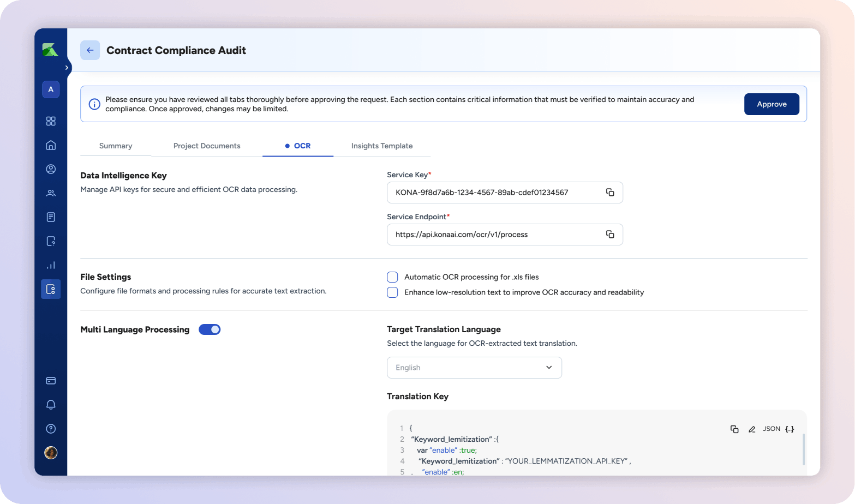Image resolution: width=855 pixels, height=504 pixels.
Task: Open the Insights Template tab
Action: click(x=381, y=146)
